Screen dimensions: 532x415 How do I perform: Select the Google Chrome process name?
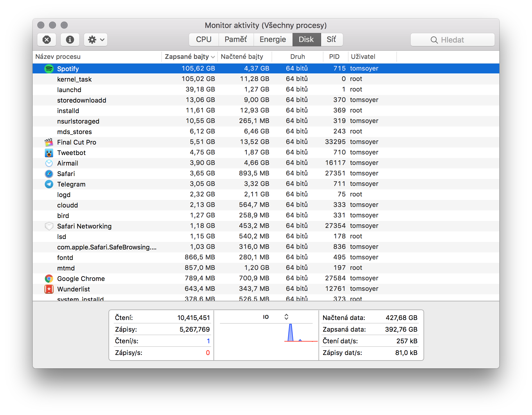tap(81, 279)
